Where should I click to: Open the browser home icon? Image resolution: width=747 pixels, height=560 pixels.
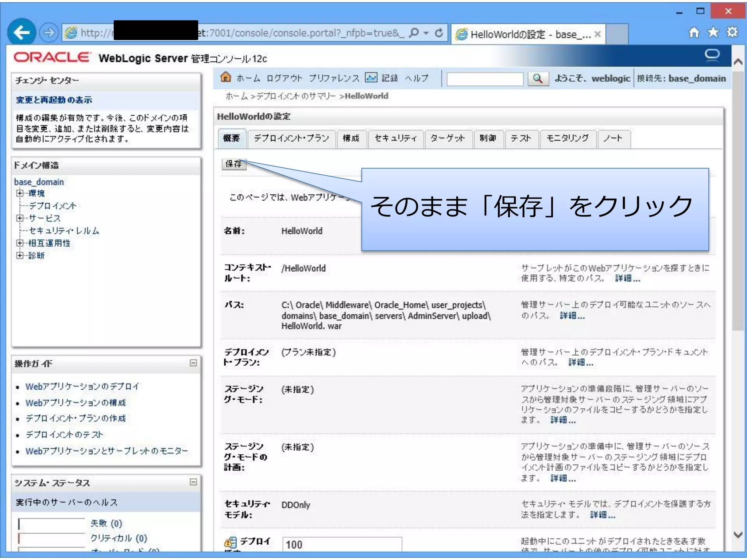[x=694, y=32]
